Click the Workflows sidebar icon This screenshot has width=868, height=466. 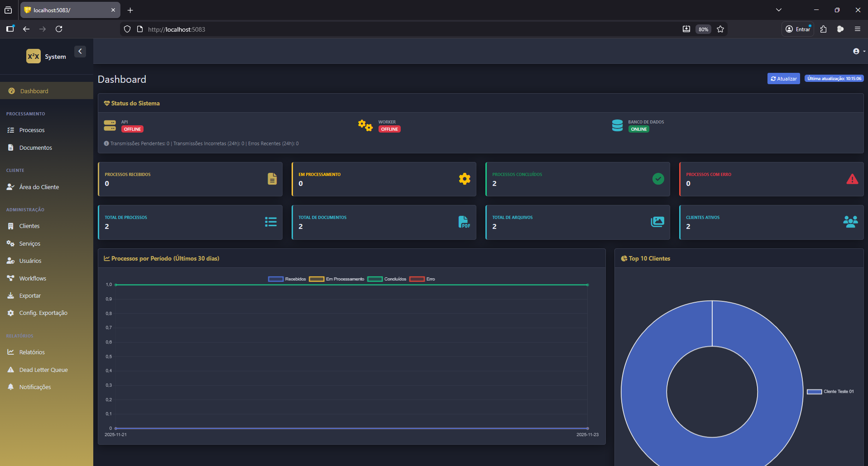pos(11,279)
